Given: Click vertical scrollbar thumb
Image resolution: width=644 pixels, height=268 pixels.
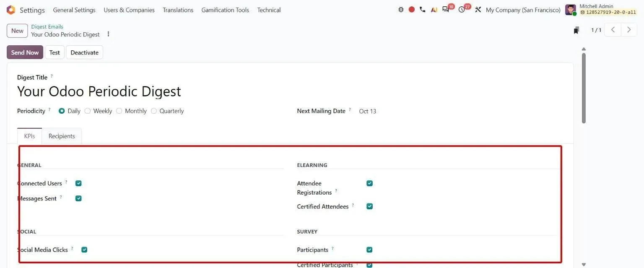Looking at the screenshot, I should (584, 88).
